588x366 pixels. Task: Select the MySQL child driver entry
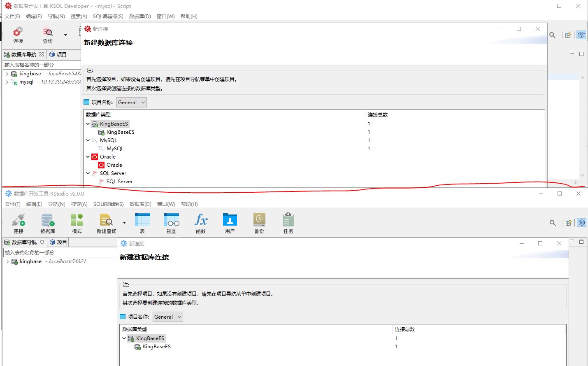pos(115,149)
